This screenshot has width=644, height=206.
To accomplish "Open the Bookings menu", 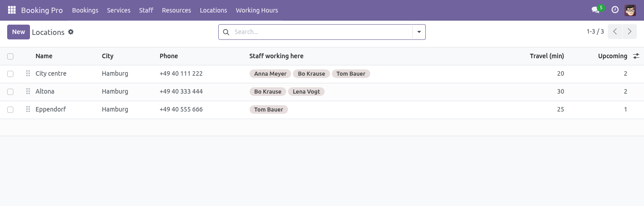I will pyautogui.click(x=85, y=10).
